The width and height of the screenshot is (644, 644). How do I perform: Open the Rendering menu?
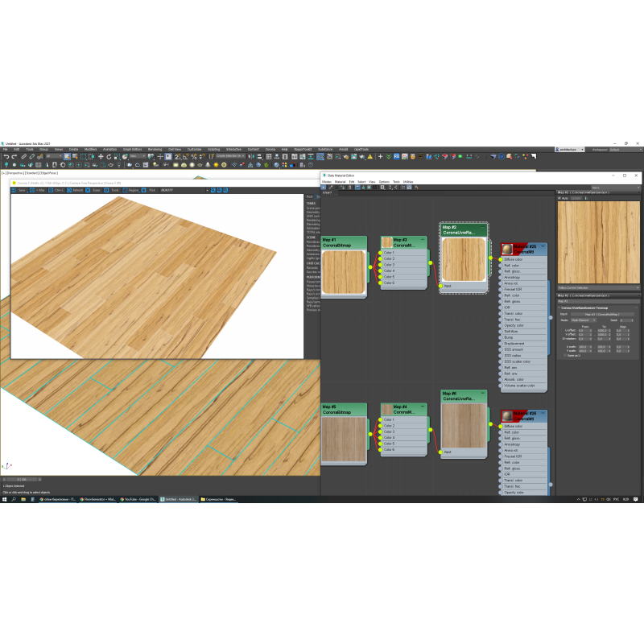(155, 149)
